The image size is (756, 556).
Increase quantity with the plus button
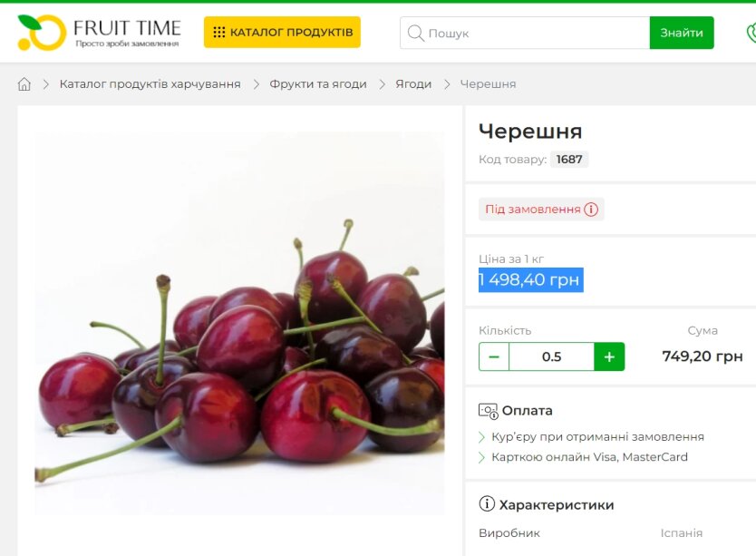(x=609, y=356)
